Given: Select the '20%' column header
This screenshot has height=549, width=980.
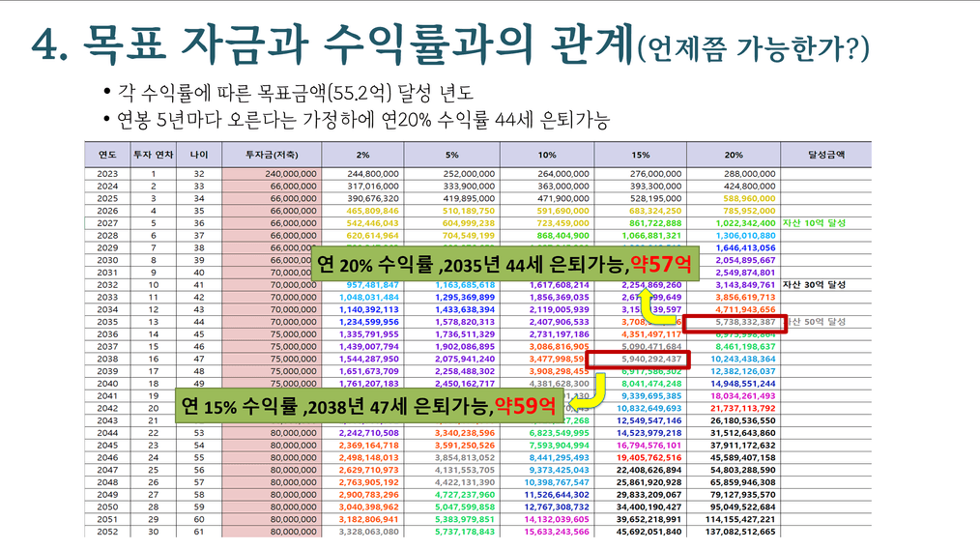Looking at the screenshot, I should coord(734,155).
